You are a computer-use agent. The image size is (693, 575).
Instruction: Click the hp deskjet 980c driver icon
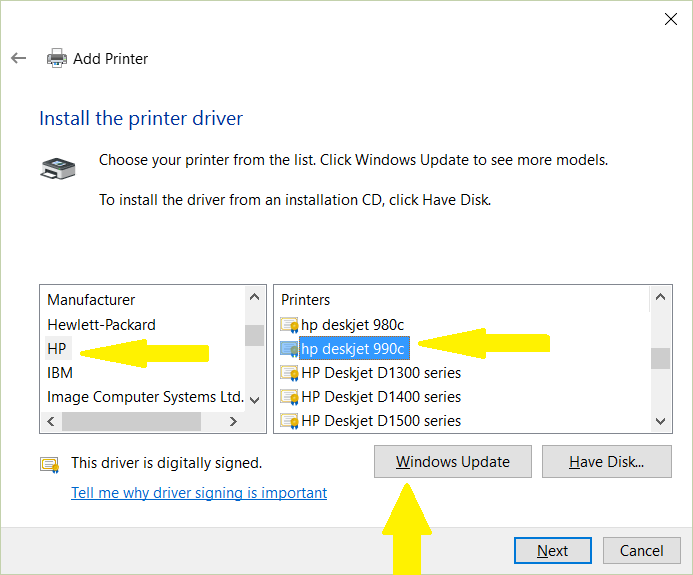point(289,325)
